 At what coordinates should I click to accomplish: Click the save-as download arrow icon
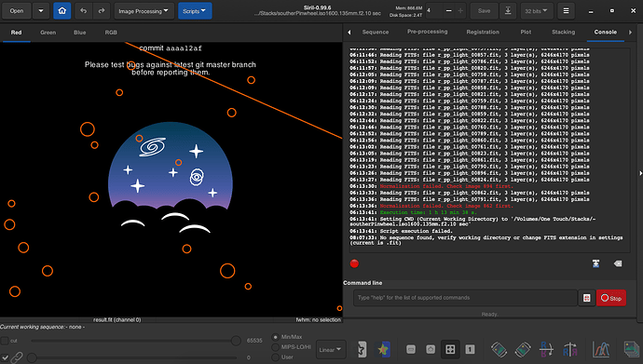tap(508, 11)
